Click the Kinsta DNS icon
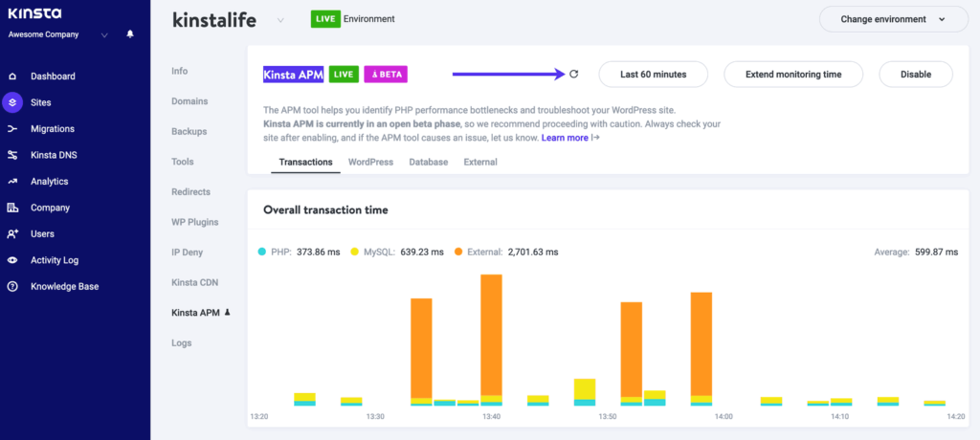 pos(11,155)
